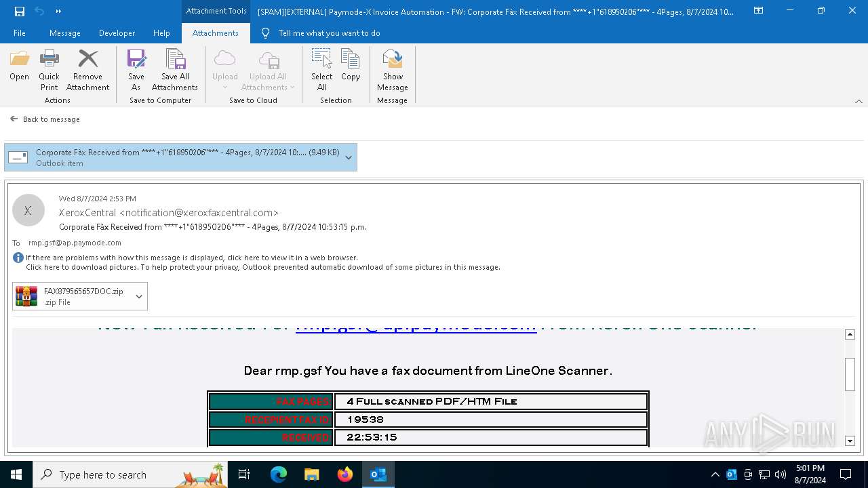Open File Explorer from taskbar
Screen dimensions: 868x488
click(x=311, y=474)
